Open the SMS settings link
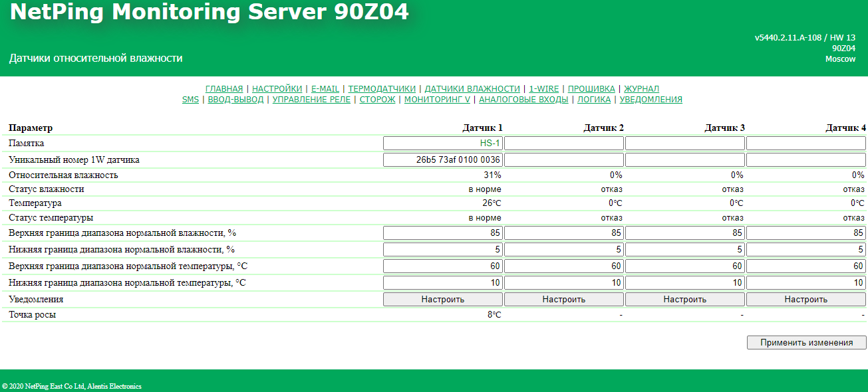Screen dimensions: 868x392 click(190, 100)
